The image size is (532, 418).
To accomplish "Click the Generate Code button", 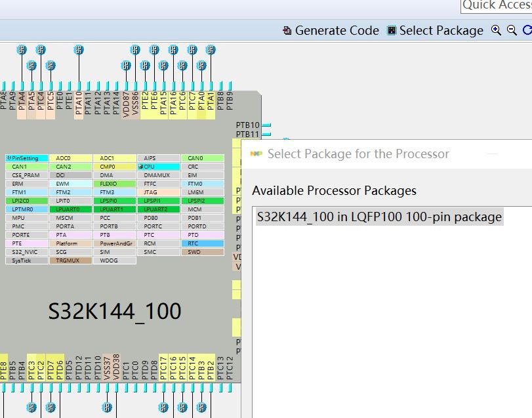I will click(331, 31).
